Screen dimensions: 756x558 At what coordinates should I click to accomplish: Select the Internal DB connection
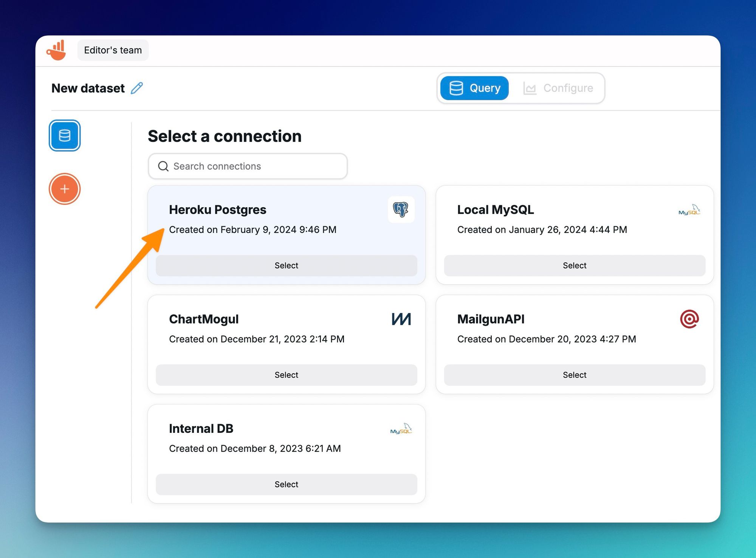[x=286, y=484]
